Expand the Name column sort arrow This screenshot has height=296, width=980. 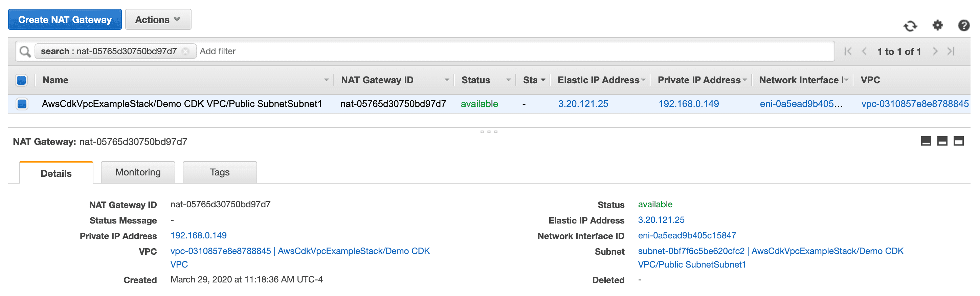326,80
